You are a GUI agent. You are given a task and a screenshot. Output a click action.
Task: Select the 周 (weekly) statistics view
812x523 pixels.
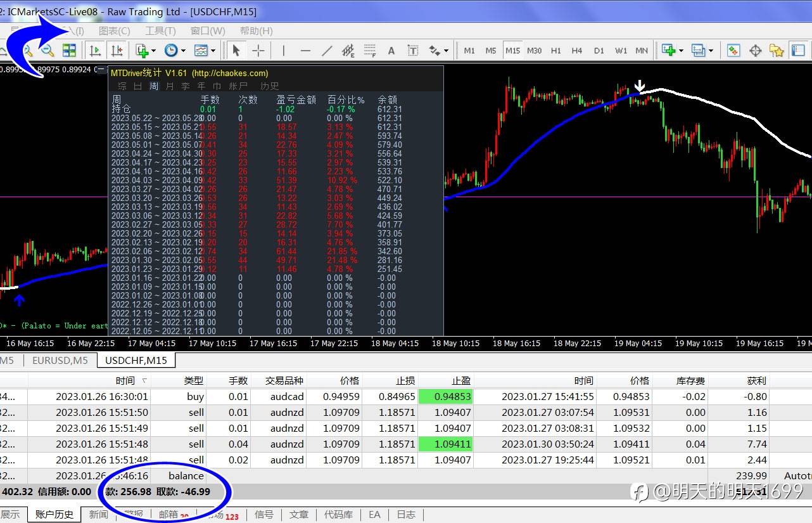click(x=154, y=86)
